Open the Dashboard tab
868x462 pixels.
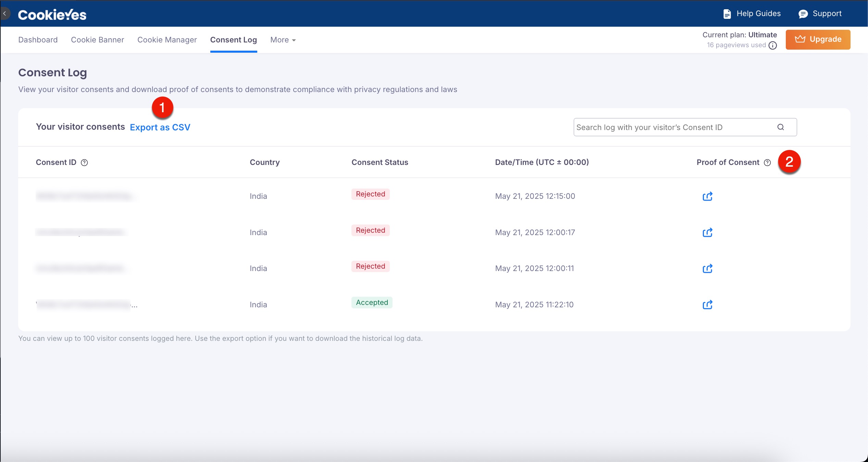[38, 40]
